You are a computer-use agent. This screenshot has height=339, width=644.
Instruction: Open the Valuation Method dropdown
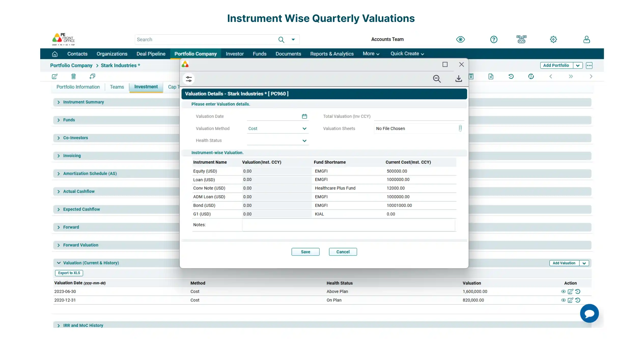(278, 128)
